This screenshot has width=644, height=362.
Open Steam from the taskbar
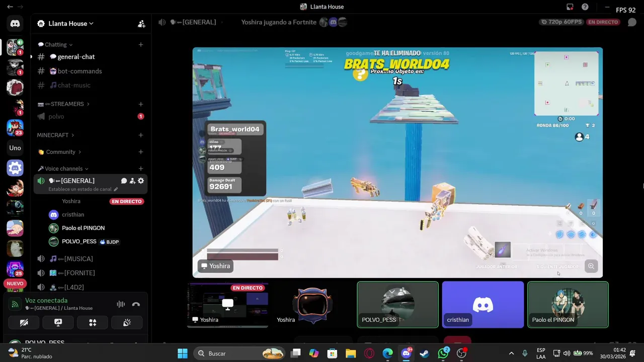[x=425, y=353]
